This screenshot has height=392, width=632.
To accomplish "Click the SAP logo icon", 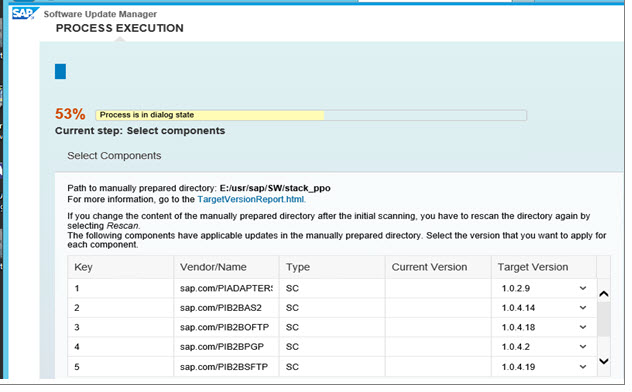I will [25, 13].
